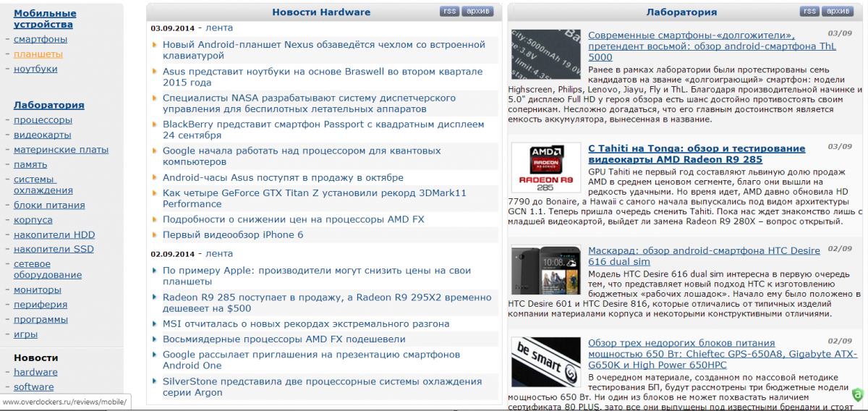Screen dimensions: 868x411
Task: Open the Первый видеообзор iPhone 6 news
Action: coord(233,234)
